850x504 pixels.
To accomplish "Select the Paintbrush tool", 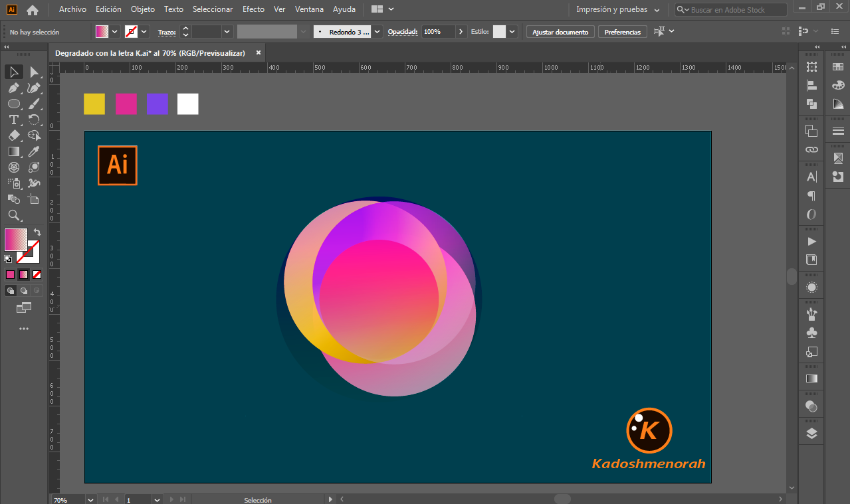I will (34, 104).
